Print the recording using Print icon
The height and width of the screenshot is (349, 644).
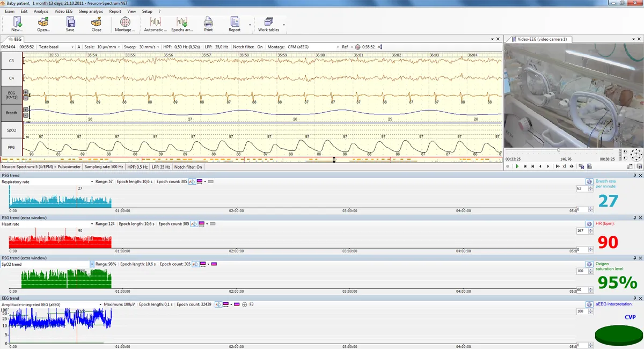pos(208,23)
